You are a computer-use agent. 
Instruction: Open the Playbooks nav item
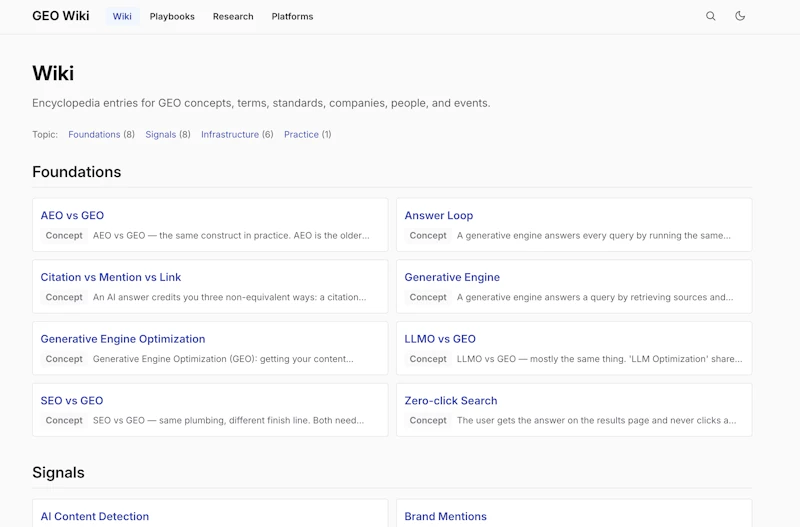coord(172,16)
